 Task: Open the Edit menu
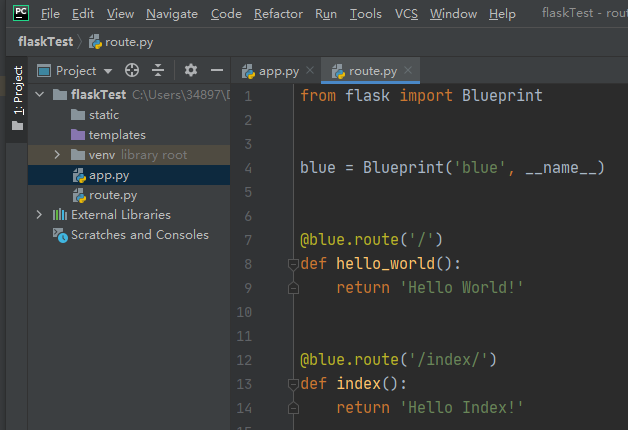click(x=83, y=14)
